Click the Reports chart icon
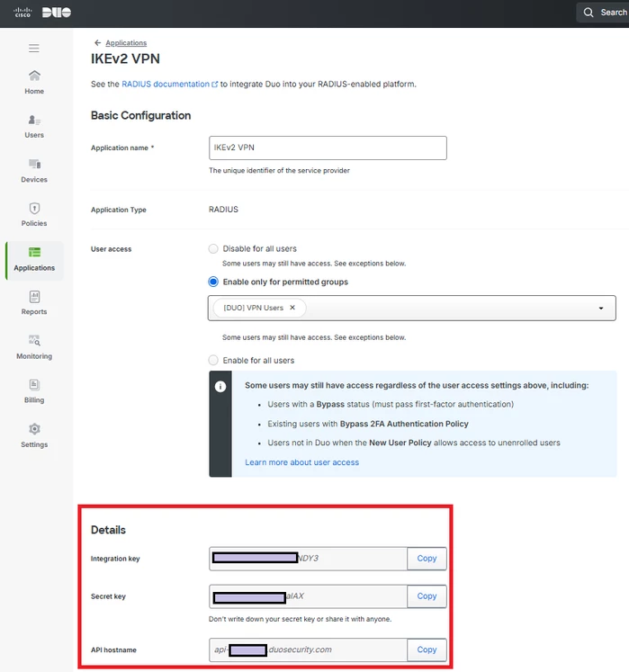Screen dimensions: 629x672 (x=34, y=297)
